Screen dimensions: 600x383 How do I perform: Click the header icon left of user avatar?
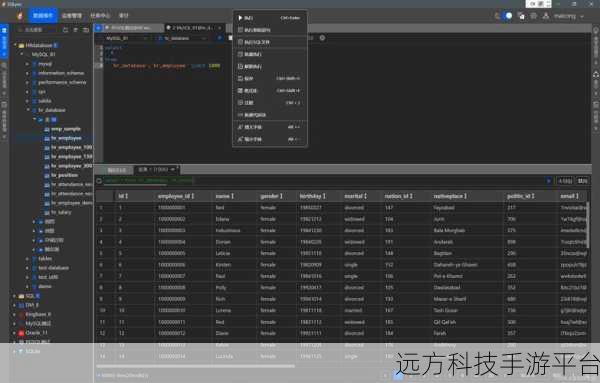point(533,16)
